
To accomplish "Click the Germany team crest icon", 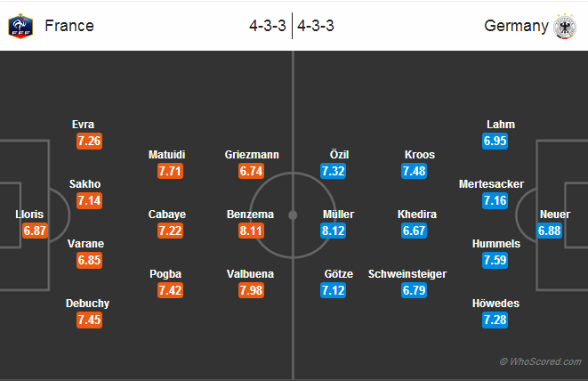I will pyautogui.click(x=565, y=27).
